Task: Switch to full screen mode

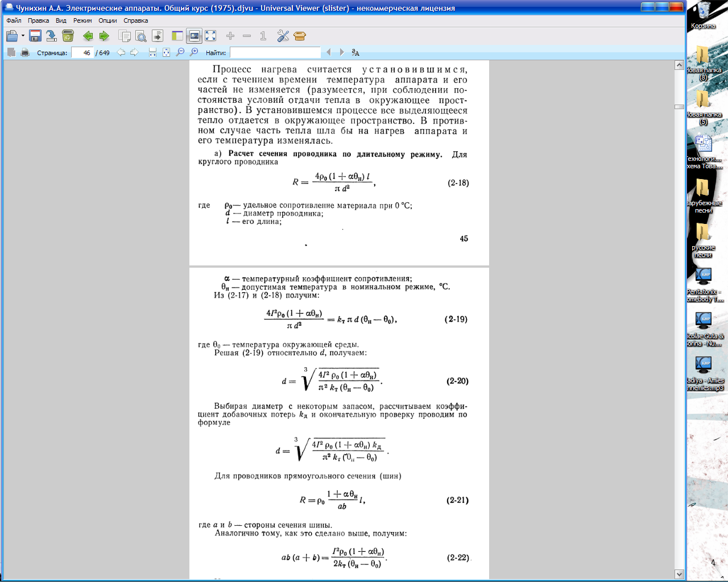Action: [x=210, y=36]
